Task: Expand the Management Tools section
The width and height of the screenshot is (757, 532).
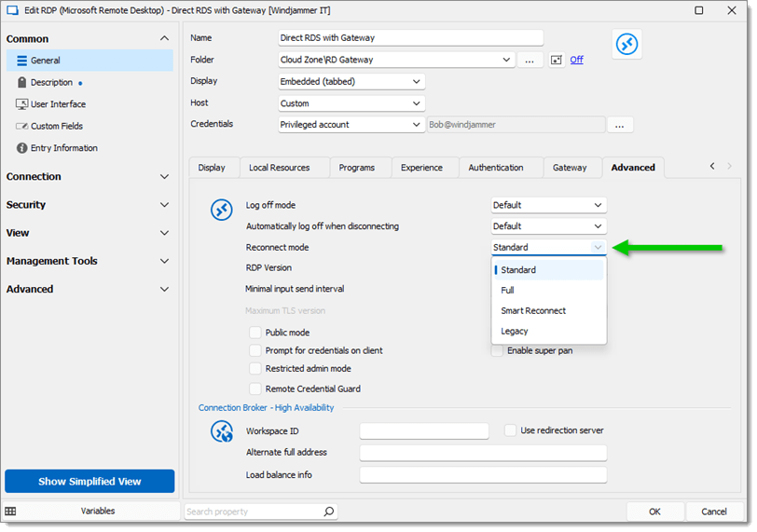Action: [x=164, y=262]
